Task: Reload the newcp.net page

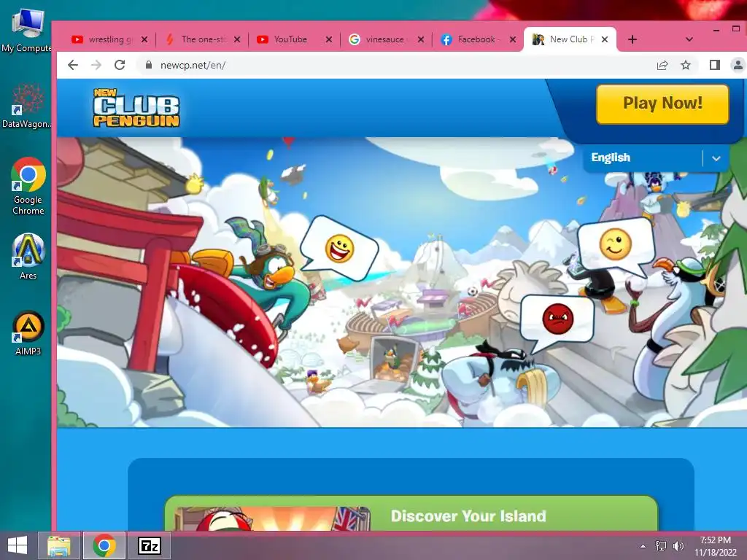Action: click(120, 65)
